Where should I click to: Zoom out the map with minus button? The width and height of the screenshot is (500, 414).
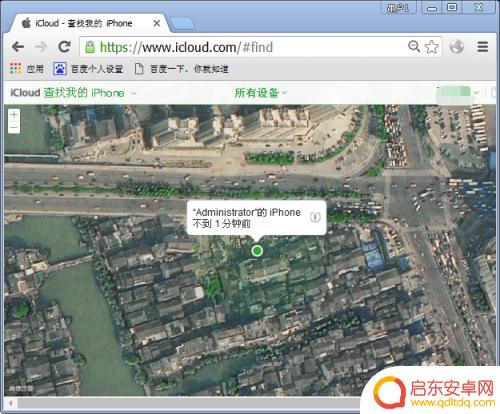pos(14,127)
